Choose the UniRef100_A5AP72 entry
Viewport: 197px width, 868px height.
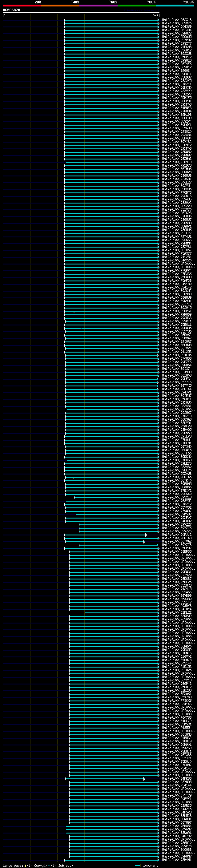[177, 57]
